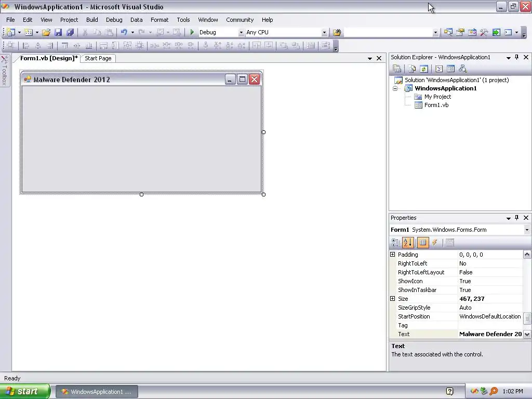532x399 pixels.
Task: Click the Solution Explorer Properties icon
Action: 397,69
